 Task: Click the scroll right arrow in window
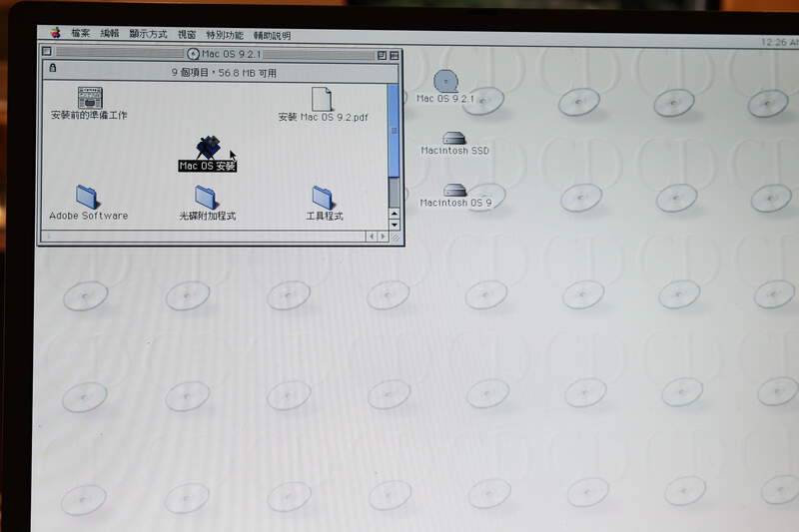coord(383,237)
